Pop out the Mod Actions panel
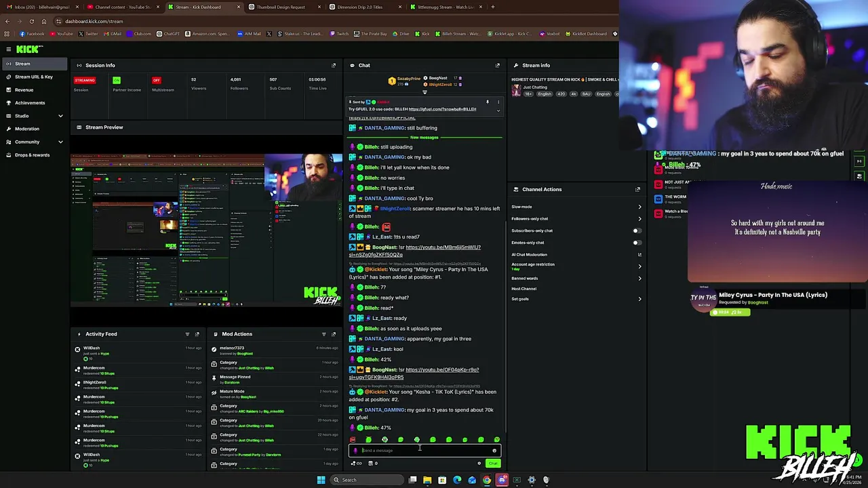Viewport: 868px width, 488px height. coord(333,334)
